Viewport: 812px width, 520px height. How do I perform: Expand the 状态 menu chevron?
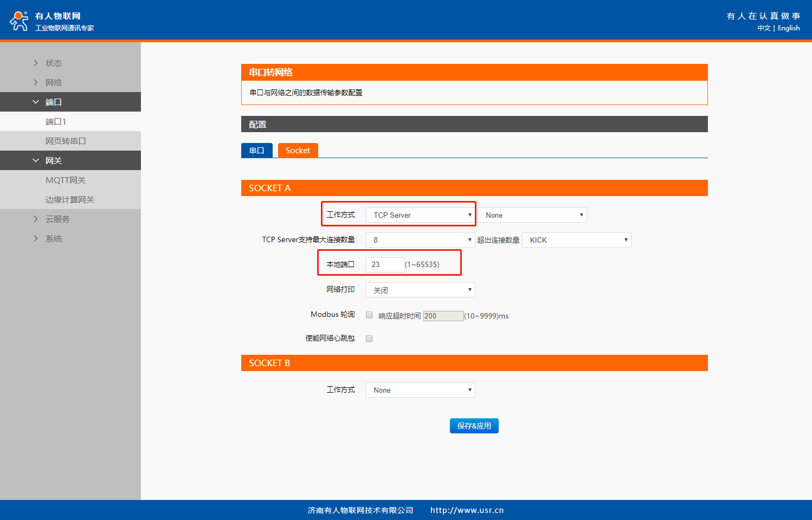[36, 63]
